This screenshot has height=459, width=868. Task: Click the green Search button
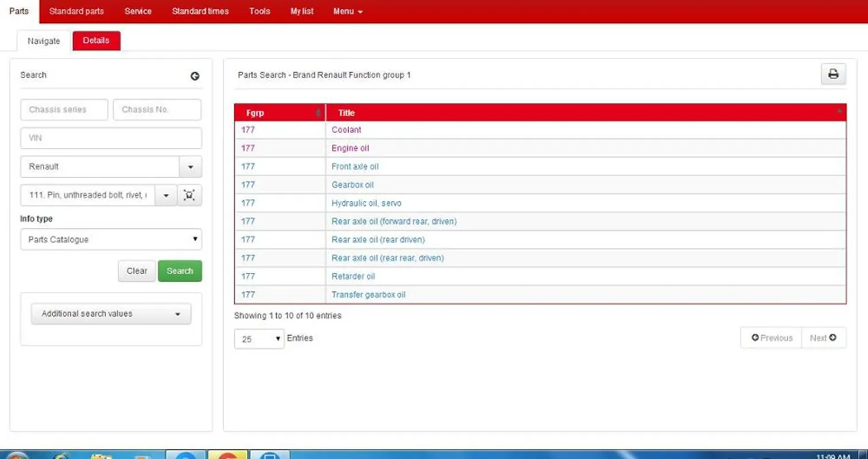[180, 271]
